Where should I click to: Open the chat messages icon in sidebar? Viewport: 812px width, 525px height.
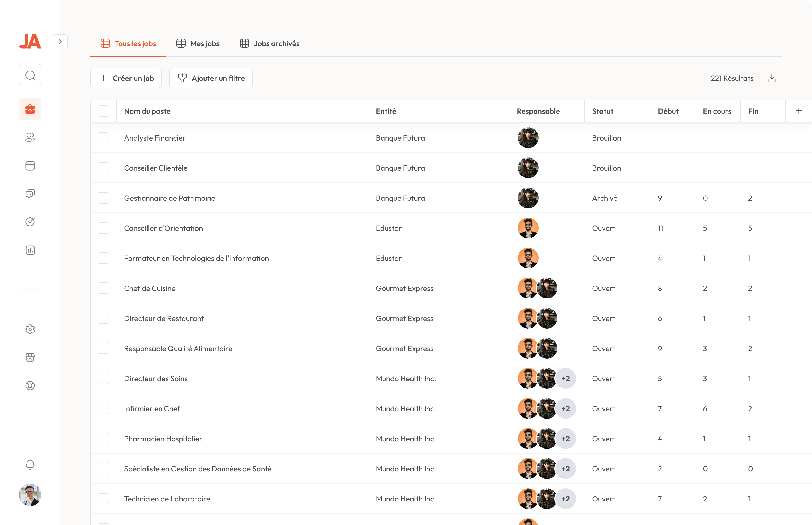point(30,194)
